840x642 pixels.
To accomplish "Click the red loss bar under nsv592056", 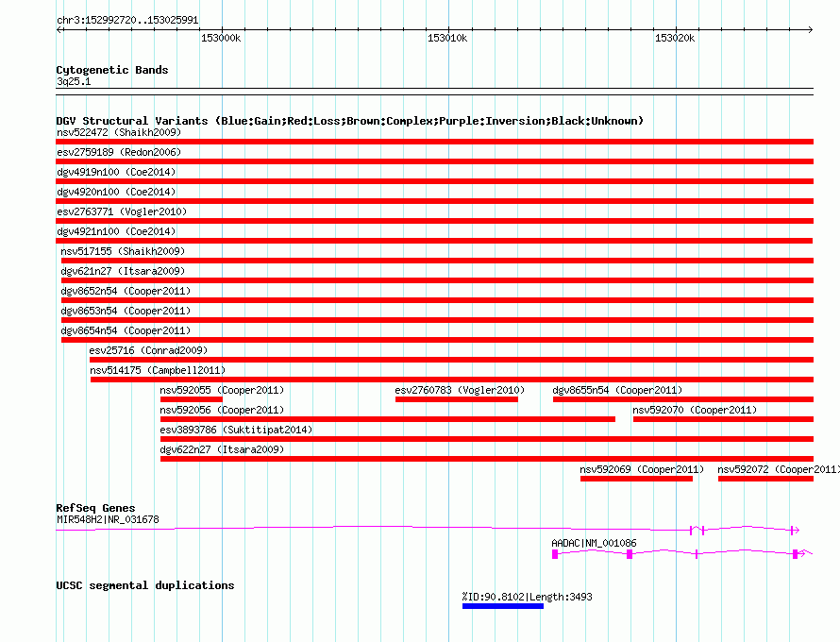I will tap(387, 419).
